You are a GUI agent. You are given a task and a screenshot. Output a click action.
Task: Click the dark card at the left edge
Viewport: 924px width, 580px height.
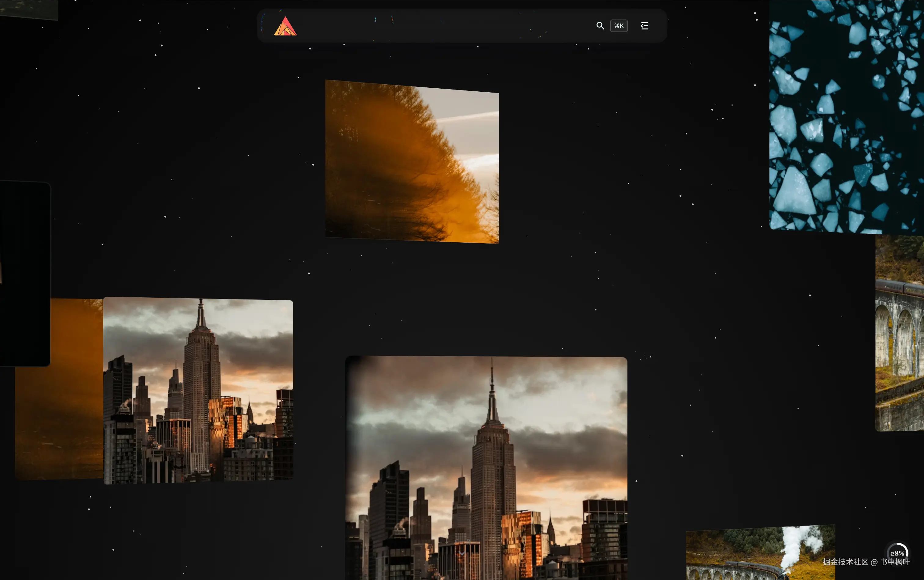click(25, 273)
